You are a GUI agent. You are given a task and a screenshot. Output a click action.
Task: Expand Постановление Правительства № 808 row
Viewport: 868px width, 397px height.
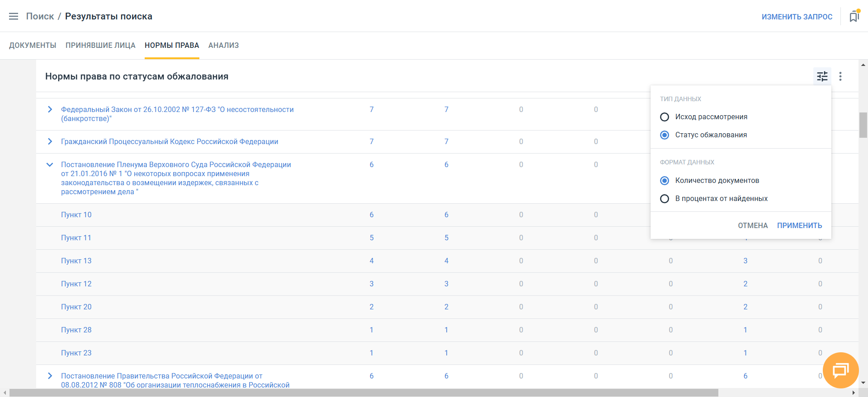tap(50, 376)
